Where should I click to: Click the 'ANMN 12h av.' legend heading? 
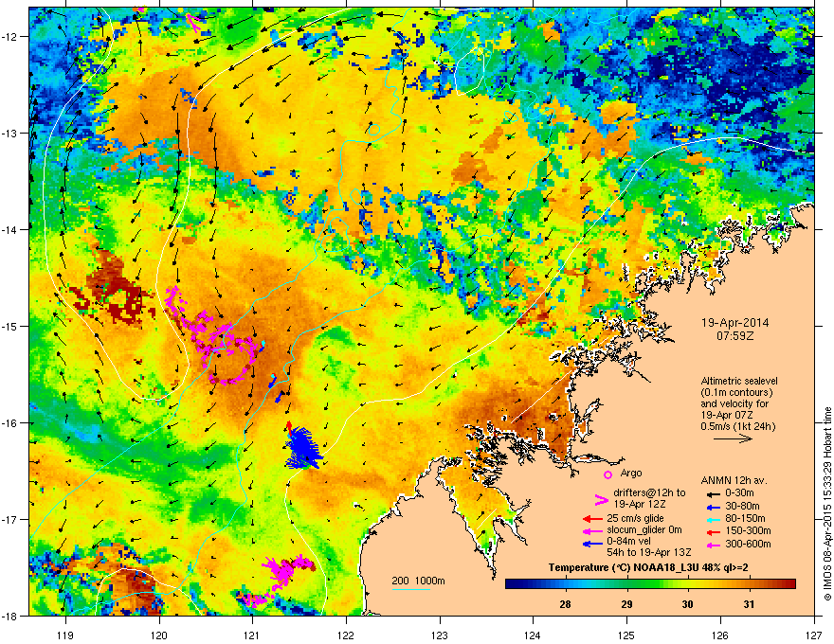pyautogui.click(x=734, y=481)
